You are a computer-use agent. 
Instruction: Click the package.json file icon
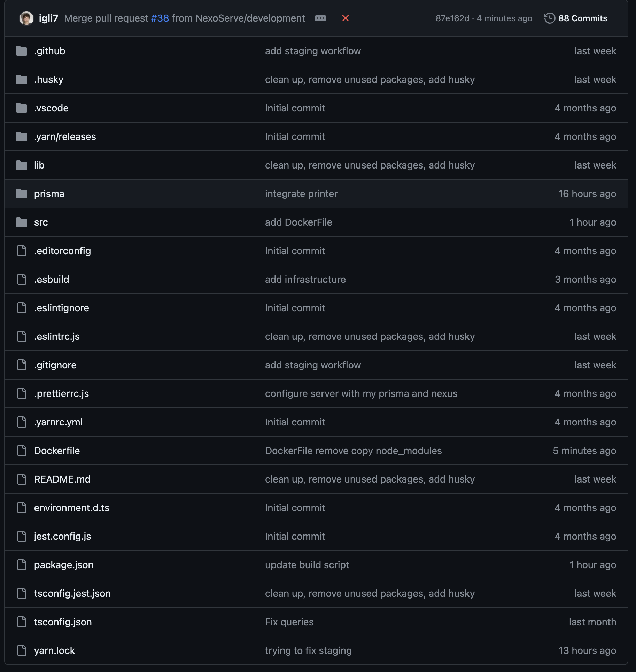(22, 565)
